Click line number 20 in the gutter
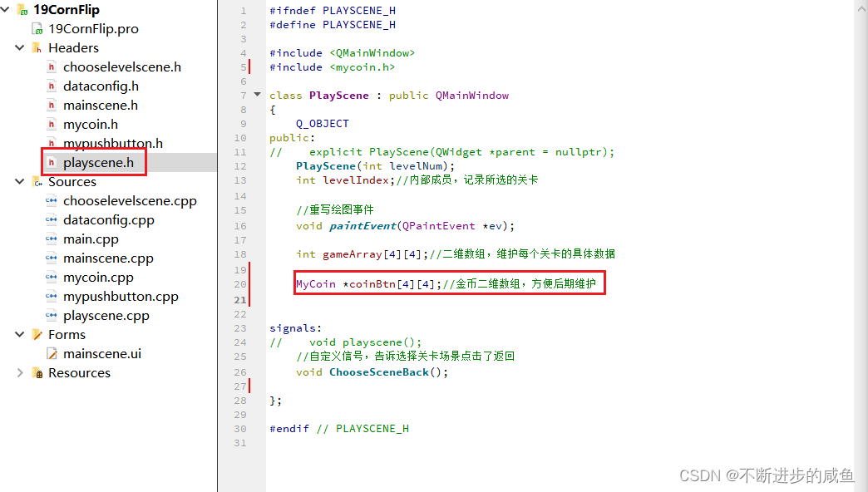Viewport: 868px width, 492px height. coord(239,284)
